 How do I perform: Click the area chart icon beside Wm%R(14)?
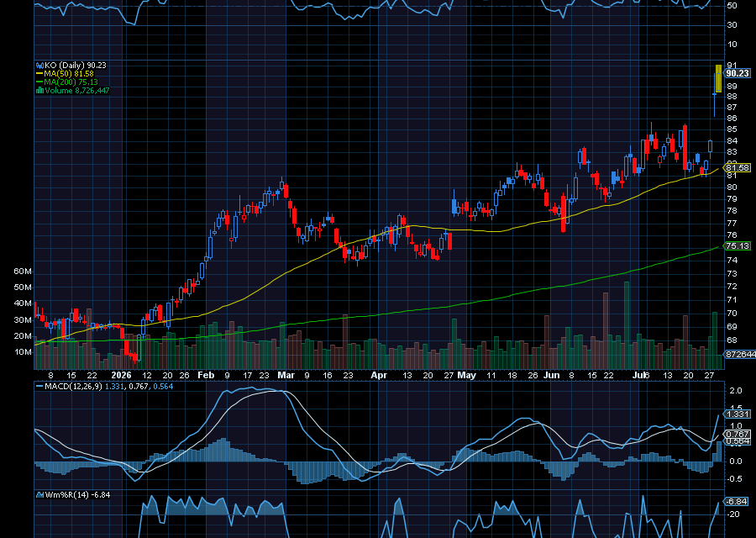click(x=40, y=494)
